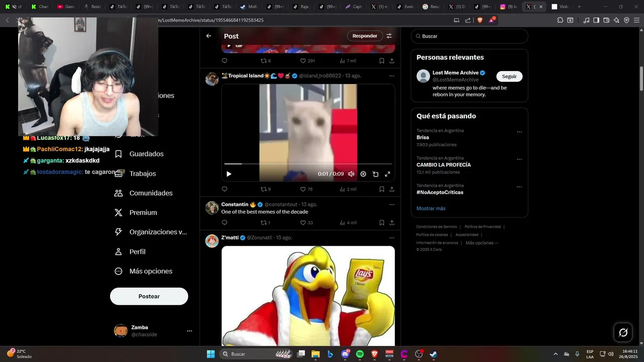
Task: Like Tropical Island's post with 76 likes
Action: tap(306, 189)
